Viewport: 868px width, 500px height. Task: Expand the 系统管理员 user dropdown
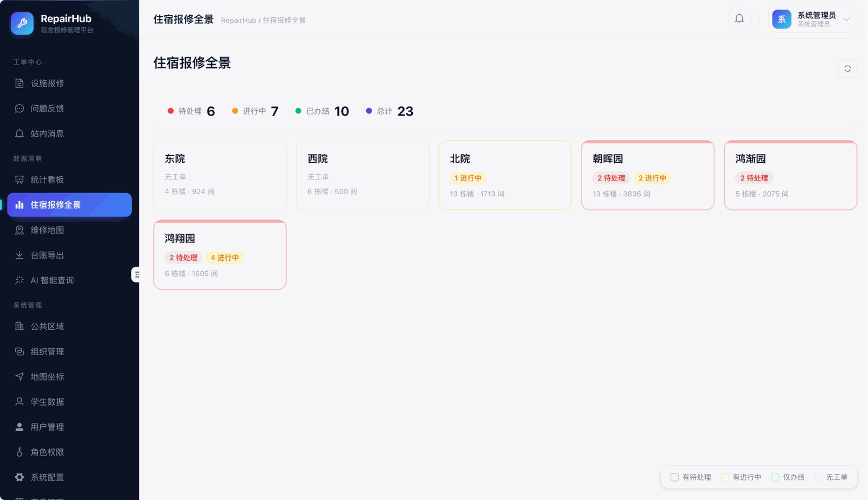846,20
